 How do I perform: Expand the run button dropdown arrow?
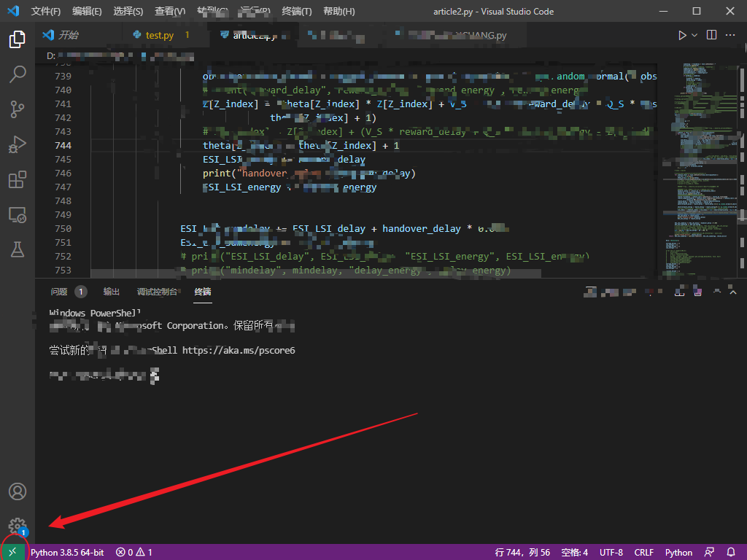(x=694, y=35)
